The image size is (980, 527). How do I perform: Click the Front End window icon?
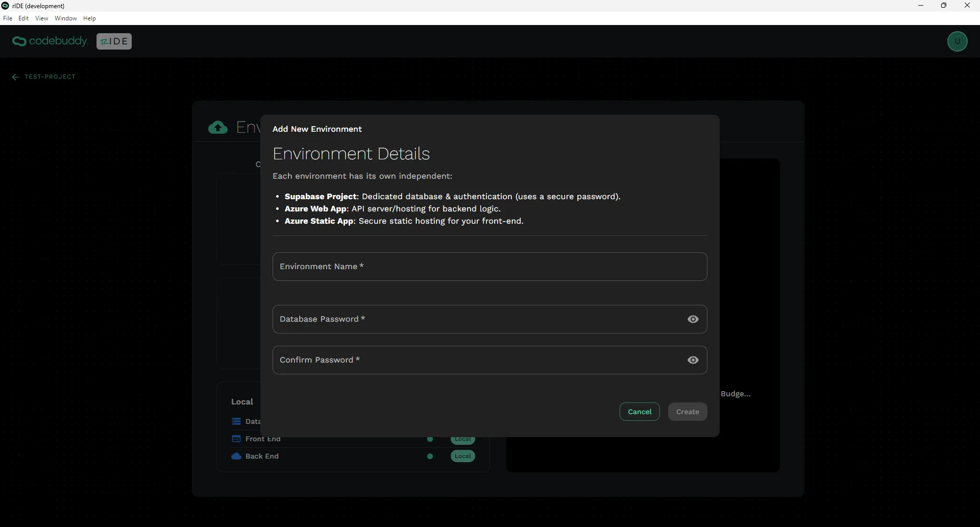pos(236,439)
